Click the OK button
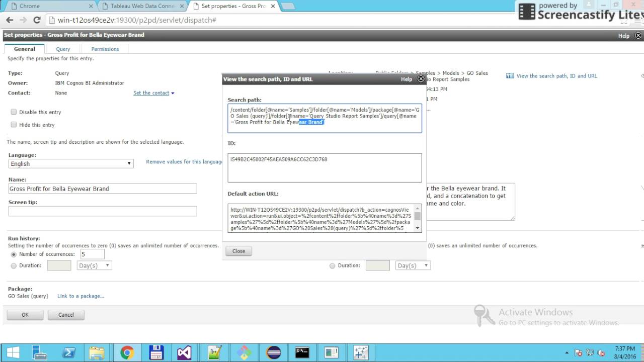 [25, 315]
